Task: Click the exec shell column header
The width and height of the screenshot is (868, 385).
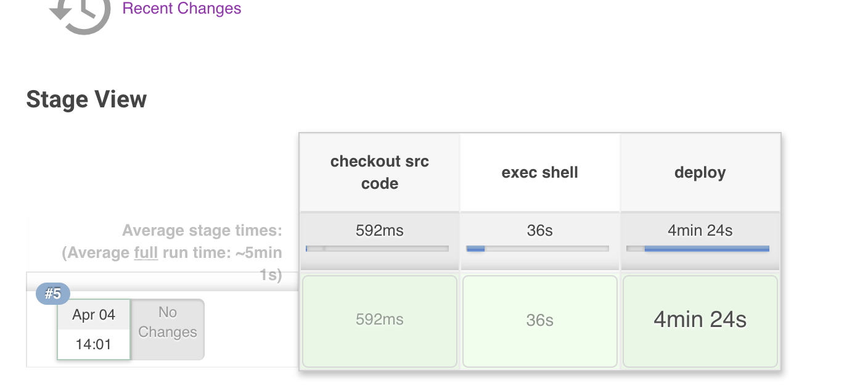Action: pos(540,172)
